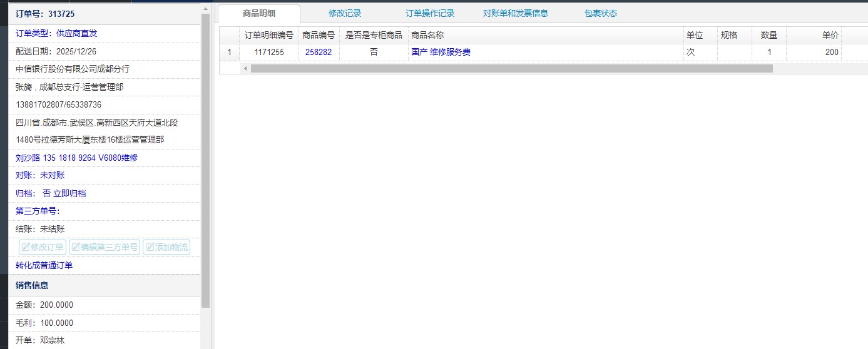868x349 pixels.
Task: Select the 商品明细 tab
Action: [x=259, y=14]
